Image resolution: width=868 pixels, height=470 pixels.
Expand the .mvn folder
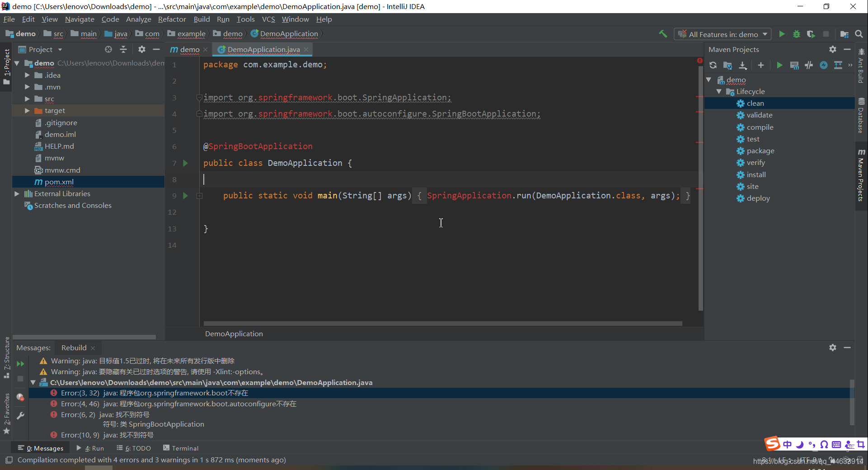tap(27, 87)
